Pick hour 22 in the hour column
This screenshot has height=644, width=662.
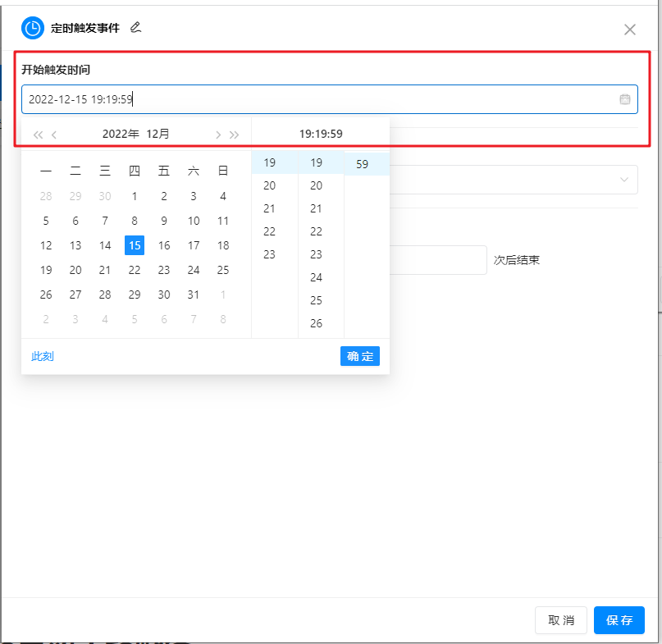pyautogui.click(x=270, y=231)
